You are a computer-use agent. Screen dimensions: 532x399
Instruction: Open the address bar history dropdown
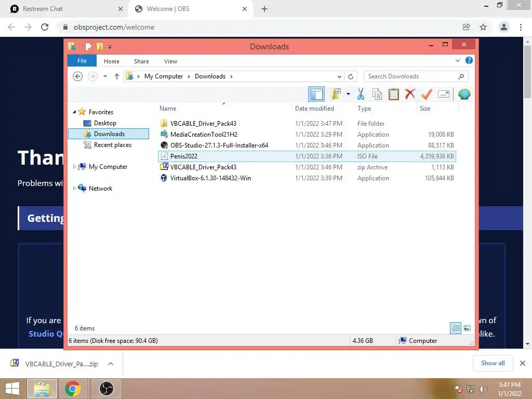[339, 76]
